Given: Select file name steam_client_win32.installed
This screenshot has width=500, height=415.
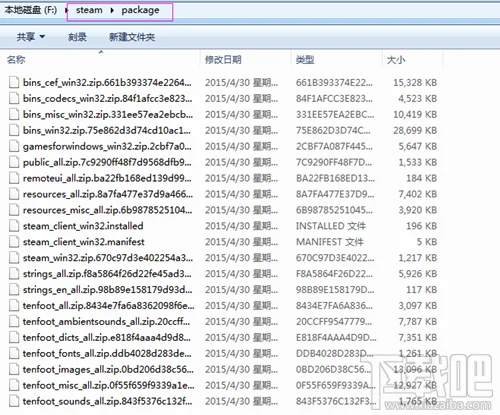Looking at the screenshot, I should [83, 226].
